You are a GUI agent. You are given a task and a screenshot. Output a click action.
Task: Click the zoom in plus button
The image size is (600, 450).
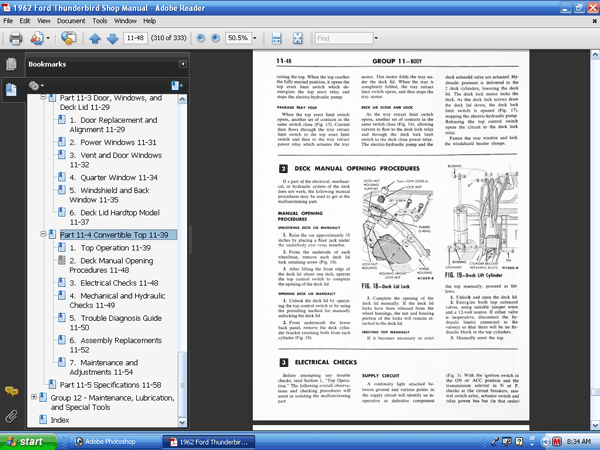pyautogui.click(x=216, y=38)
